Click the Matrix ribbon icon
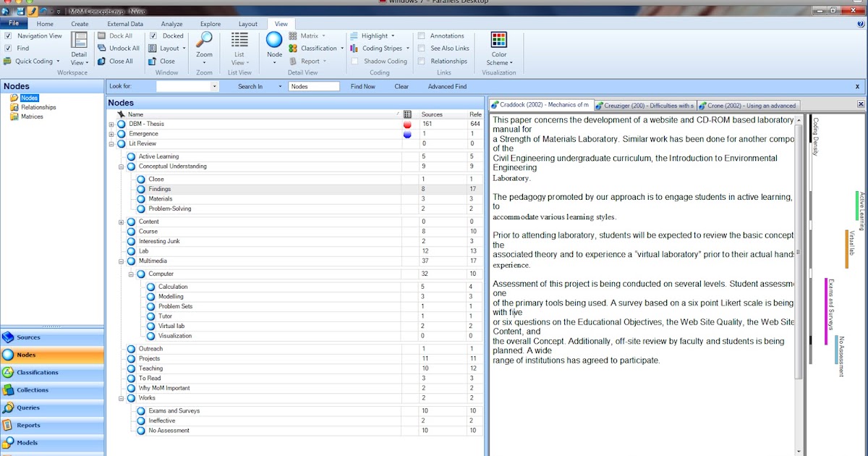868x456 pixels. [293, 35]
